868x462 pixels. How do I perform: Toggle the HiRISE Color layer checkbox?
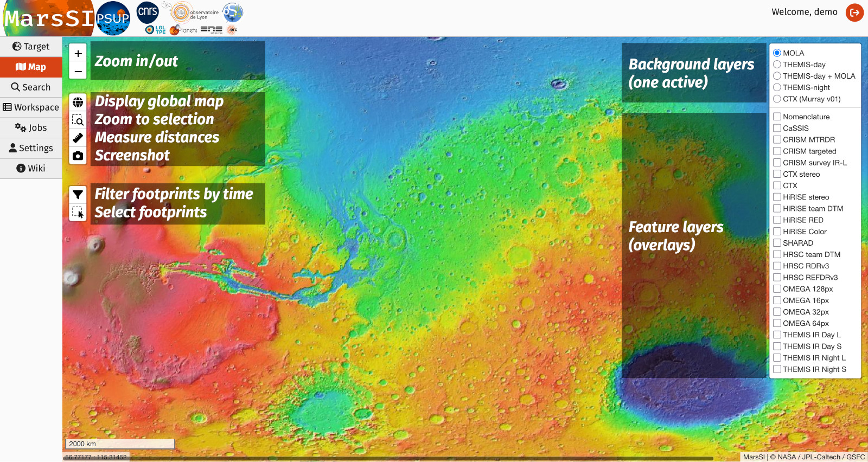[x=777, y=232]
